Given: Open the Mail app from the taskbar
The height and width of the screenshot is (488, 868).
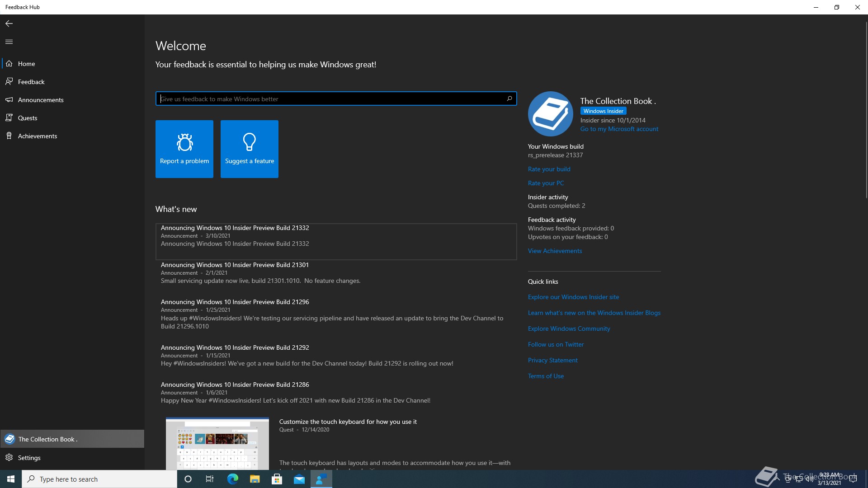Looking at the screenshot, I should (x=299, y=479).
